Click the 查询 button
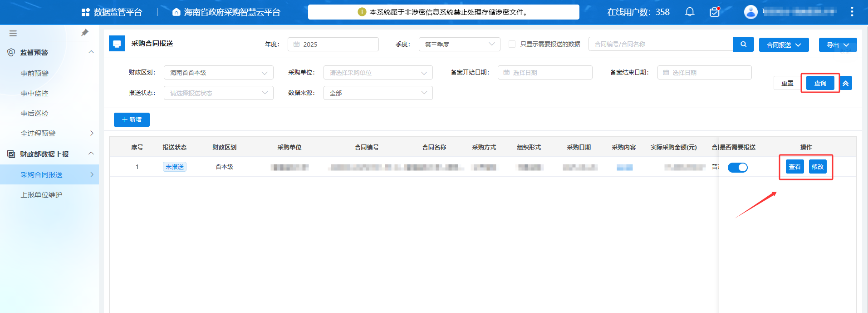This screenshot has height=313, width=868. click(820, 83)
